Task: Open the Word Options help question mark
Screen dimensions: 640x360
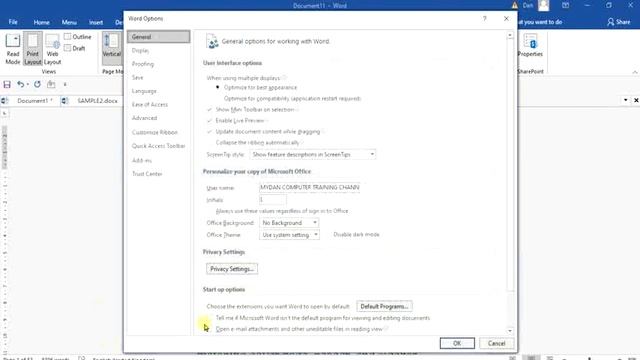Action: [x=484, y=19]
